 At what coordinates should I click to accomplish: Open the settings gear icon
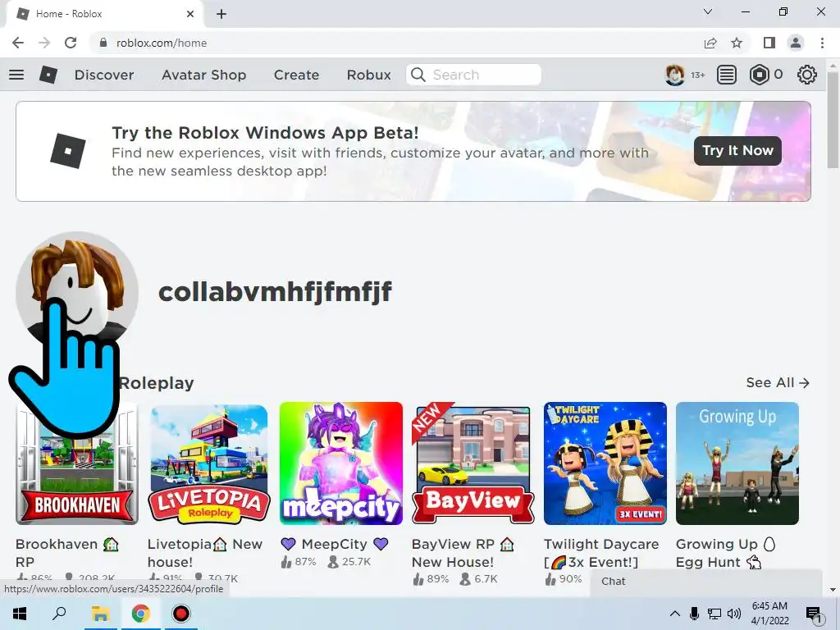pyautogui.click(x=807, y=75)
